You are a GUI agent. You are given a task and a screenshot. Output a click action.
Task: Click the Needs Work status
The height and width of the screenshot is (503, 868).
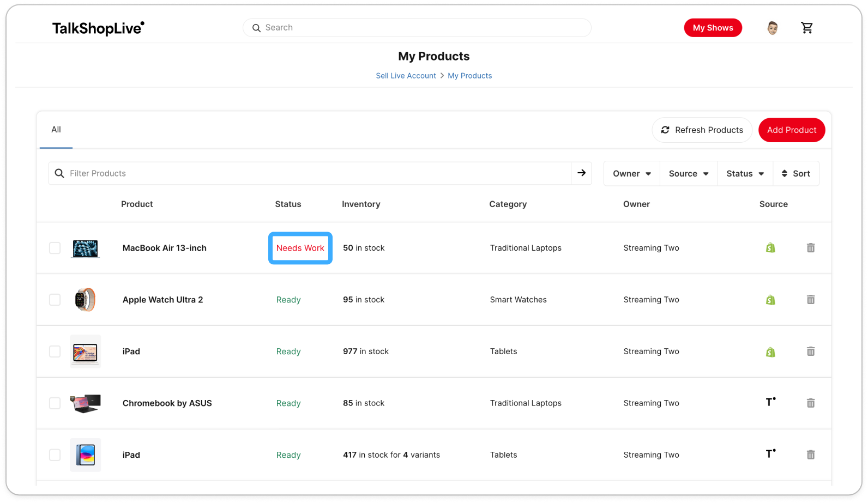[300, 248]
